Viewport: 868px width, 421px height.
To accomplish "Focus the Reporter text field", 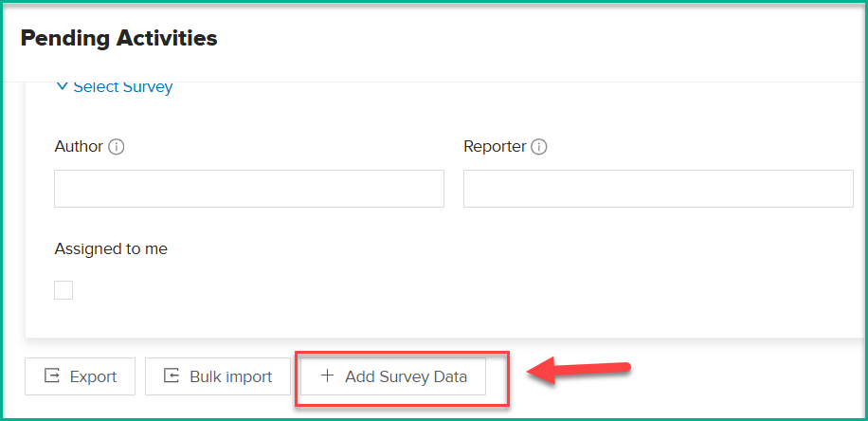I will (x=659, y=189).
